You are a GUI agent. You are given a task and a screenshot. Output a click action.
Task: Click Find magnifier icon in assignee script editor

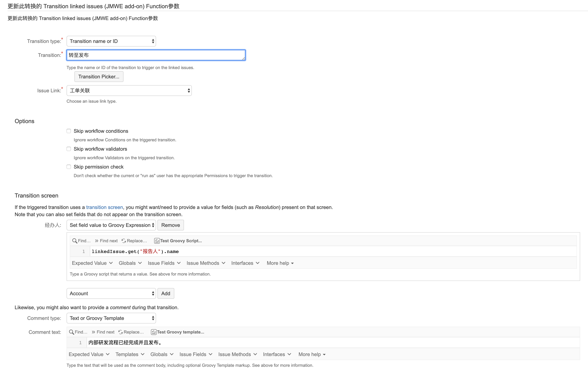pos(75,241)
